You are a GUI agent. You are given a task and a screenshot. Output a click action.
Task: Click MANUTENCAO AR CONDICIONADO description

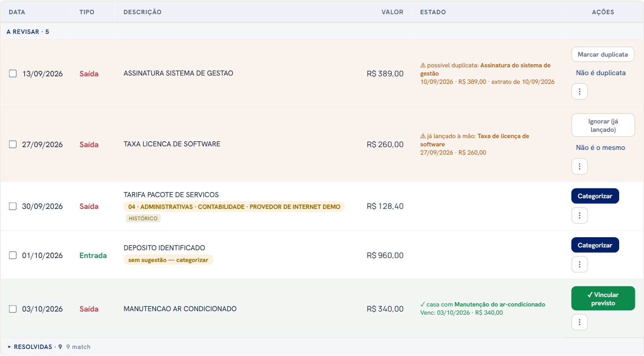180,309
